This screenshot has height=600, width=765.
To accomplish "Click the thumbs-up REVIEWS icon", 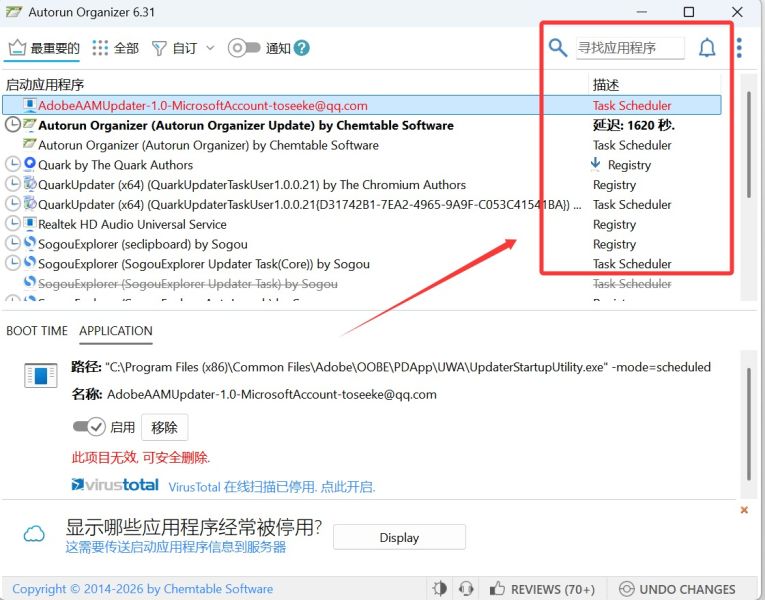I will (x=497, y=588).
